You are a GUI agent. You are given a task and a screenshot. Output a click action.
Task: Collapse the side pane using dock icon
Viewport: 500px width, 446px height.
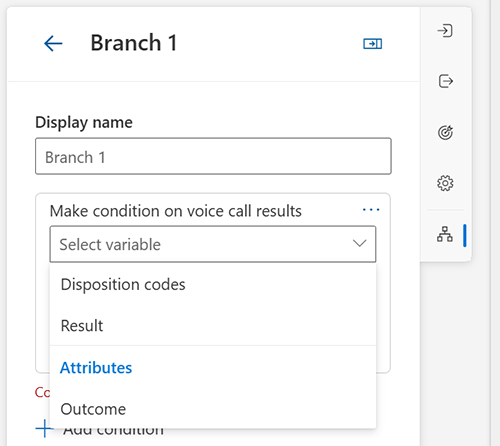coord(372,44)
